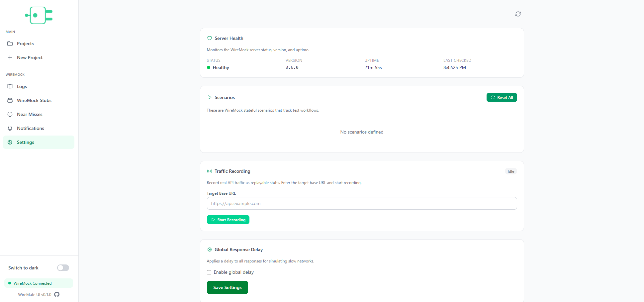Click the Healthy status text
The image size is (644, 302).
(221, 67)
